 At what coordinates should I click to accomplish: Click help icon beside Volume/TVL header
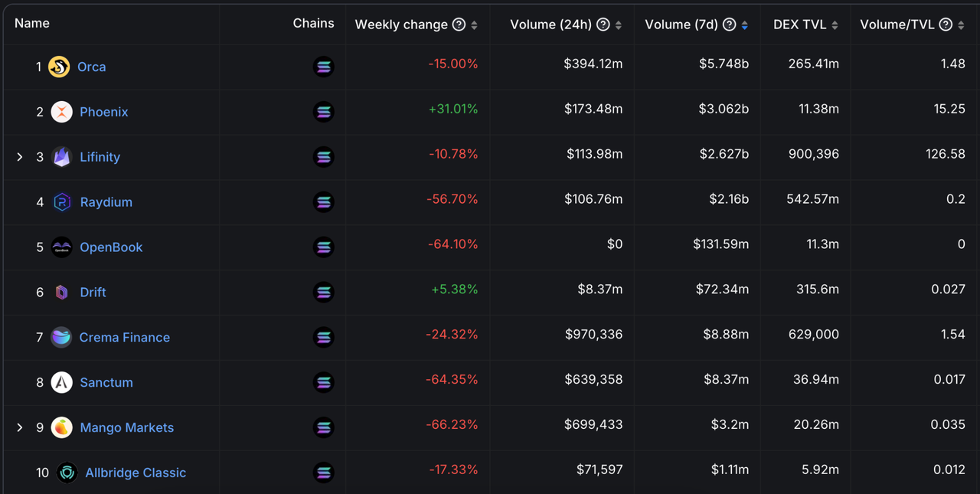pyautogui.click(x=946, y=25)
